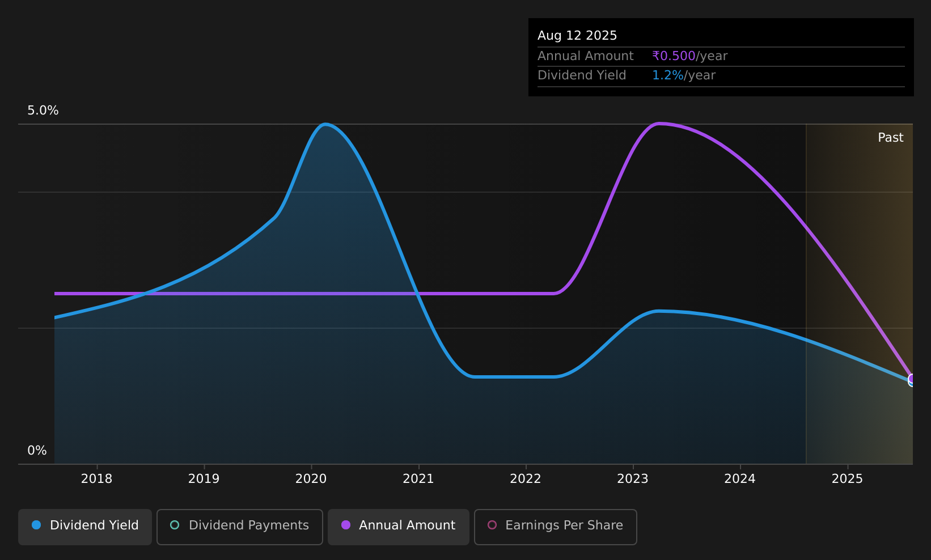931x560 pixels.
Task: Click the 2025 x-axis label
Action: (x=847, y=479)
